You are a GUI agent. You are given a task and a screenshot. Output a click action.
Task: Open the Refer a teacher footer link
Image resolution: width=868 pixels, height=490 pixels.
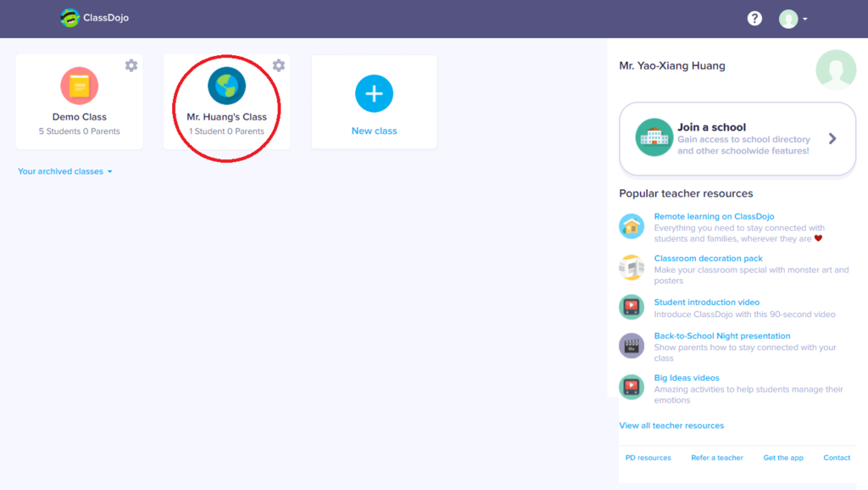pos(717,458)
